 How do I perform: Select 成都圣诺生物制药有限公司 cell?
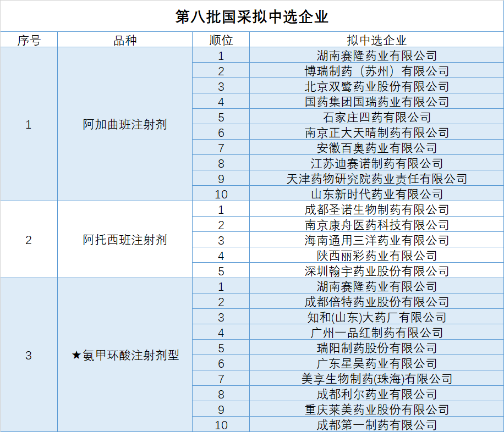[376, 209]
